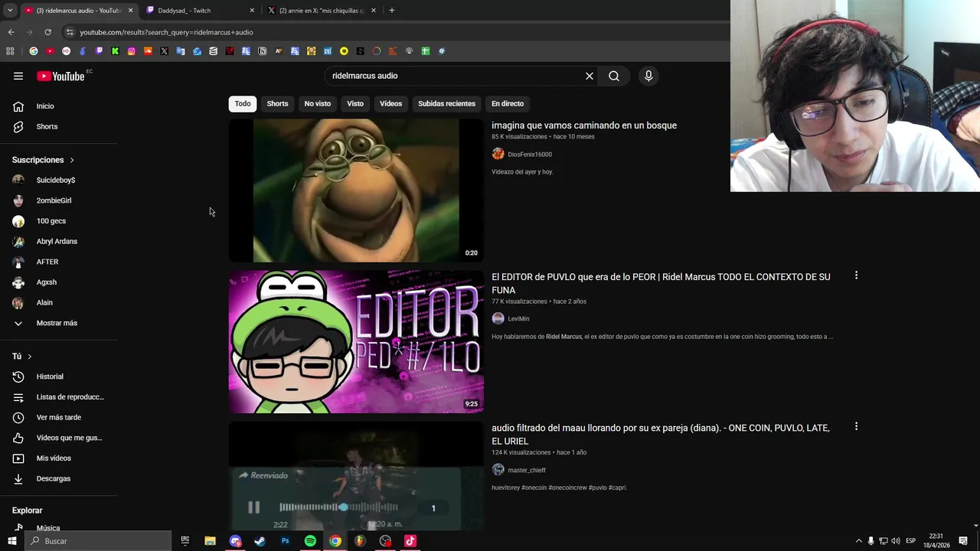Screen dimensions: 980x551
Task: Clear the search box with the X
Action: (x=590, y=76)
